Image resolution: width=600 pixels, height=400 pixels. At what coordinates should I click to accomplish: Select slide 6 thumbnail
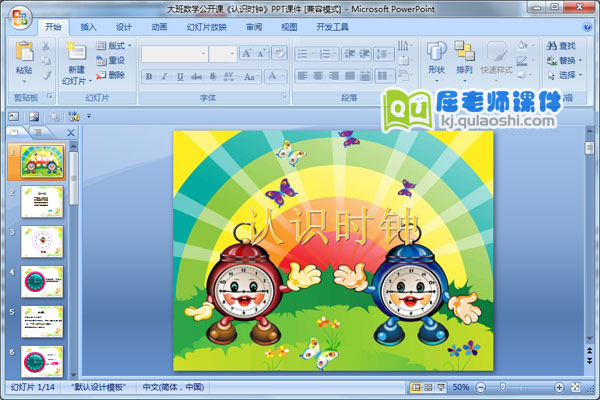click(42, 362)
